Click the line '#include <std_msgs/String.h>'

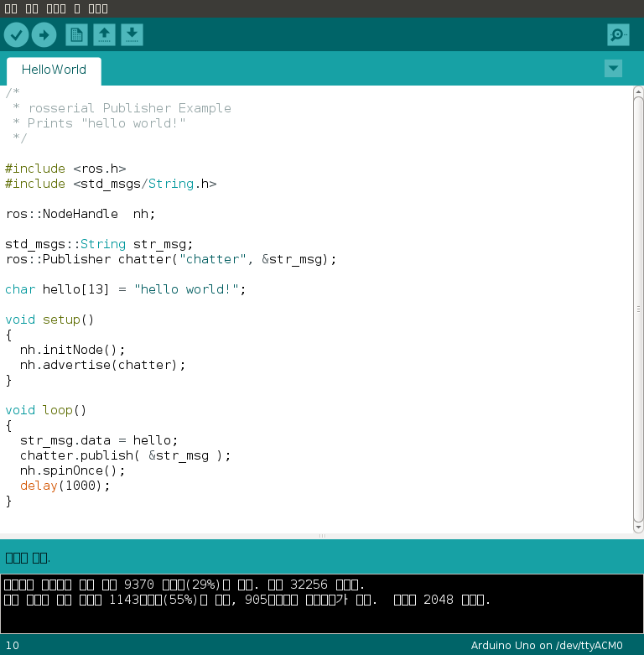[111, 184]
